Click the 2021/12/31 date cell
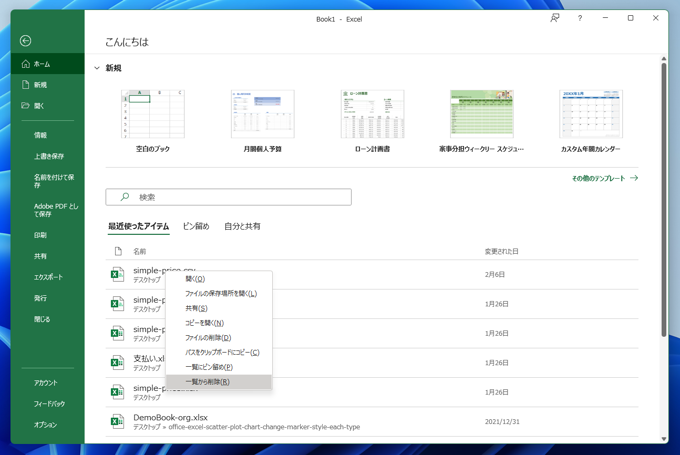Screen dimensions: 680x455 coord(502,421)
